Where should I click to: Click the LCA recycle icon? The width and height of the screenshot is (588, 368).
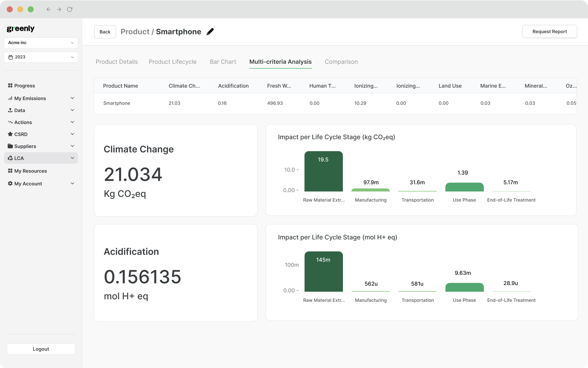(x=10, y=158)
